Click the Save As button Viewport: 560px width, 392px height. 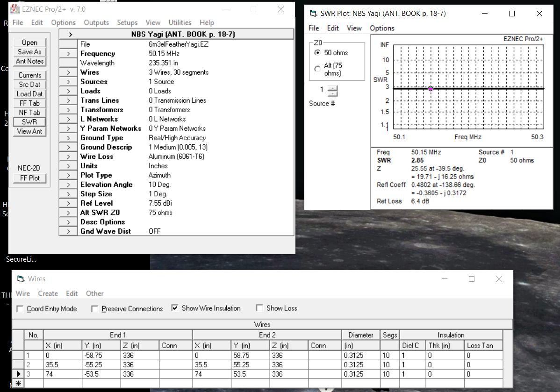click(x=29, y=52)
